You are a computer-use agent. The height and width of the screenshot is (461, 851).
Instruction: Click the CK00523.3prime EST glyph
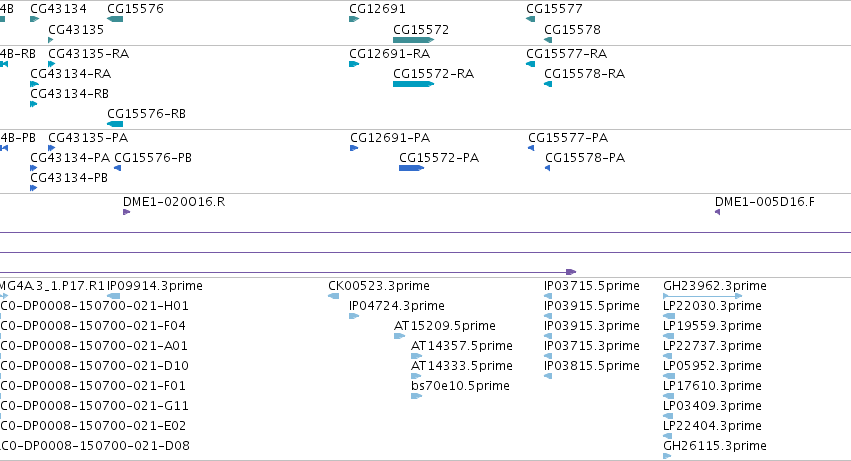334,296
